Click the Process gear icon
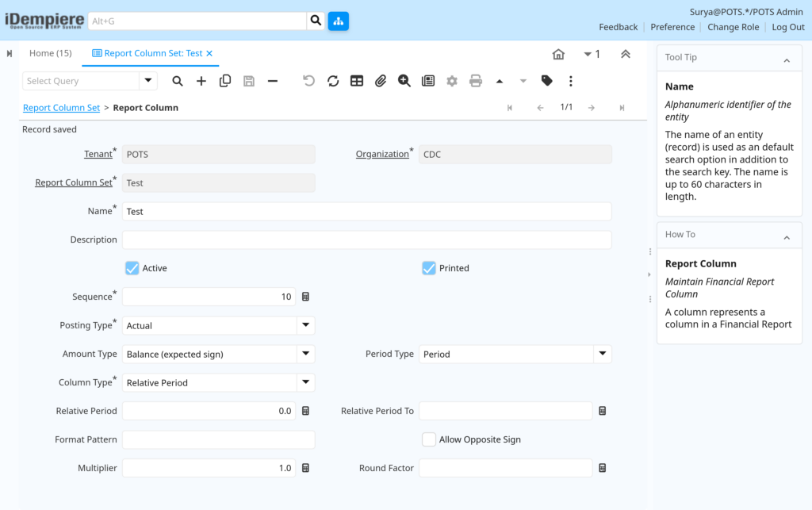 [x=452, y=81]
